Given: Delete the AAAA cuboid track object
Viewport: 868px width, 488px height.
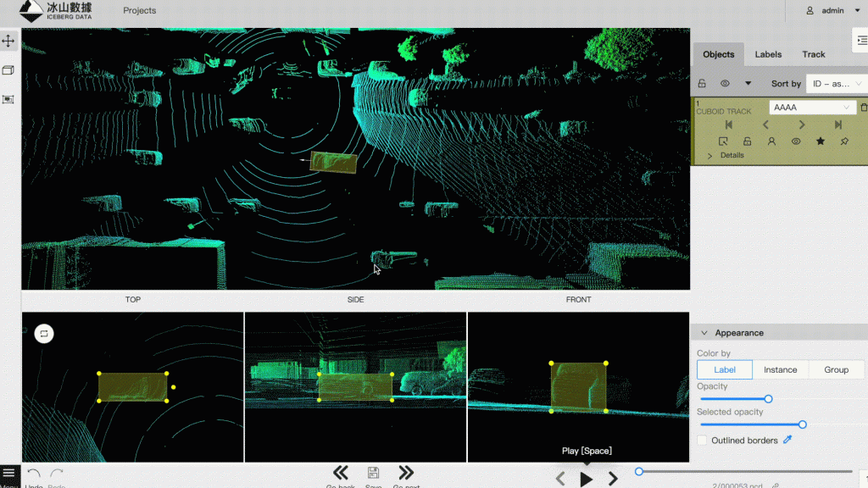Looking at the screenshot, I should pyautogui.click(x=863, y=108).
